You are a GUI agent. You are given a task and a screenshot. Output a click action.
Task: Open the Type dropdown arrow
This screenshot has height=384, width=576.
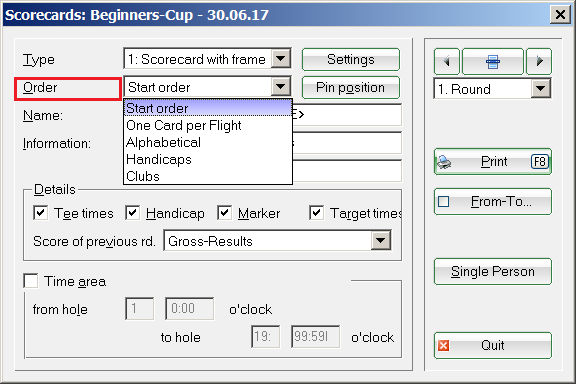[x=281, y=59]
